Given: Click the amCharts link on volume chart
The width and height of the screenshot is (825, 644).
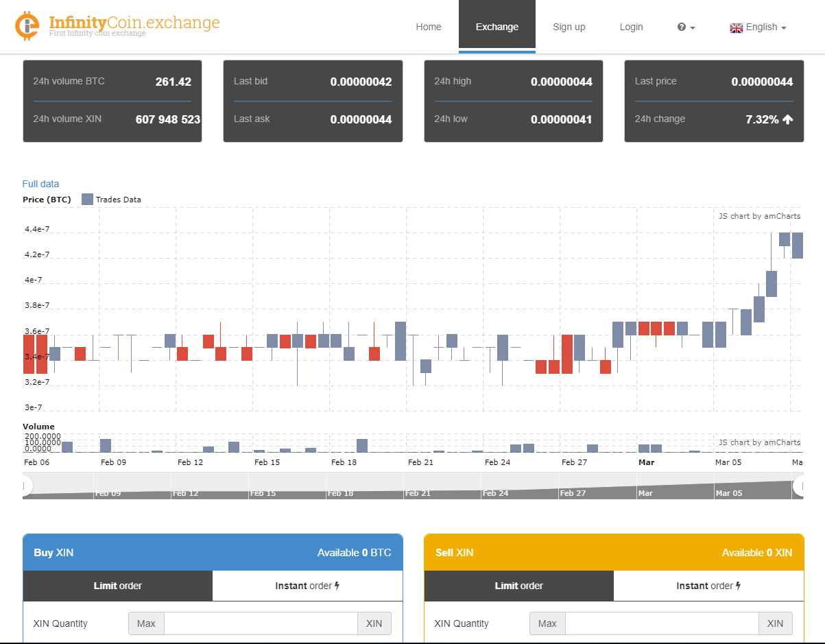Looking at the screenshot, I should click(759, 442).
